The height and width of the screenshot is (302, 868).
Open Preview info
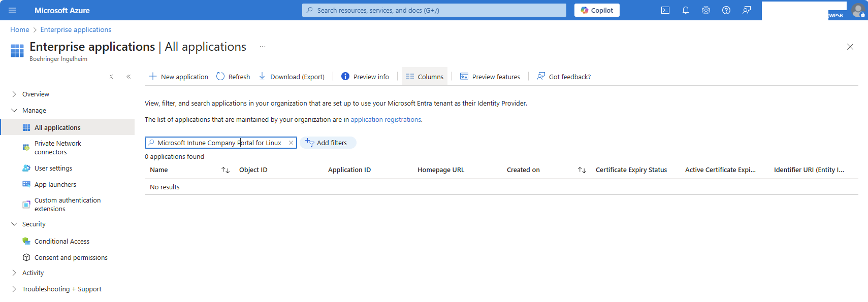pos(365,77)
